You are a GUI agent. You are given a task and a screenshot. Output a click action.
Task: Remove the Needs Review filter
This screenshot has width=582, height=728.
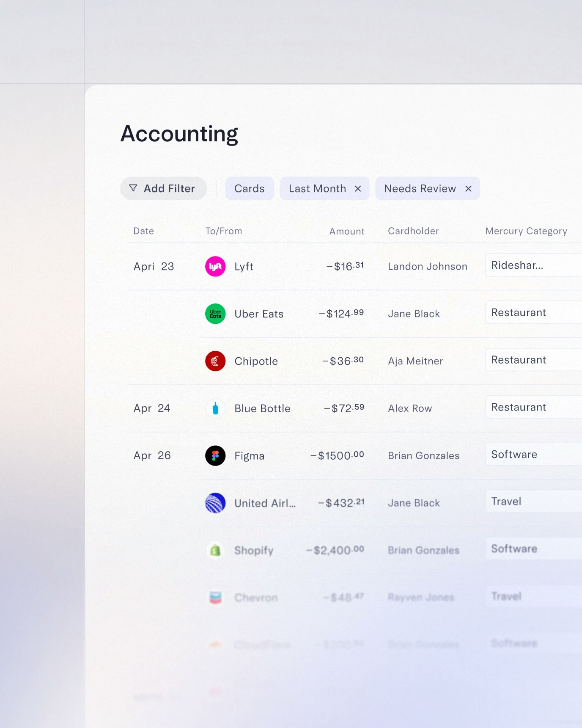point(468,189)
